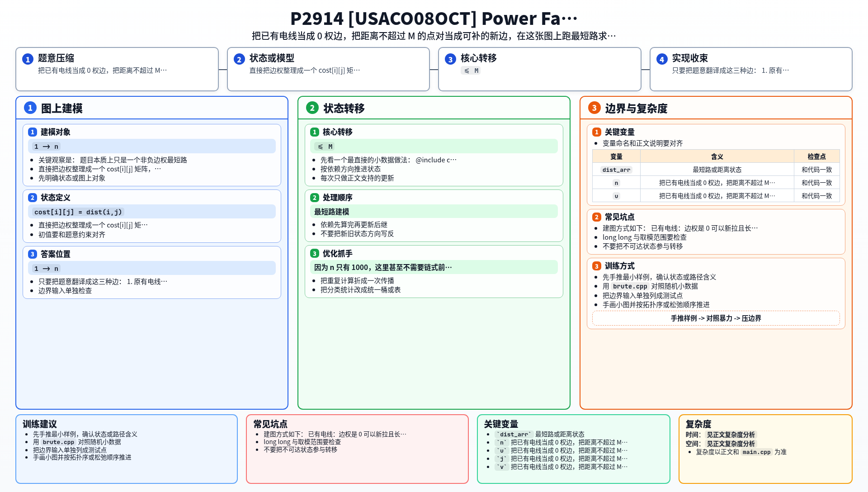This screenshot has height=492, width=868.
Task: Click the '≤ M' chip in the top 核心转移 step card
Action: coord(471,71)
